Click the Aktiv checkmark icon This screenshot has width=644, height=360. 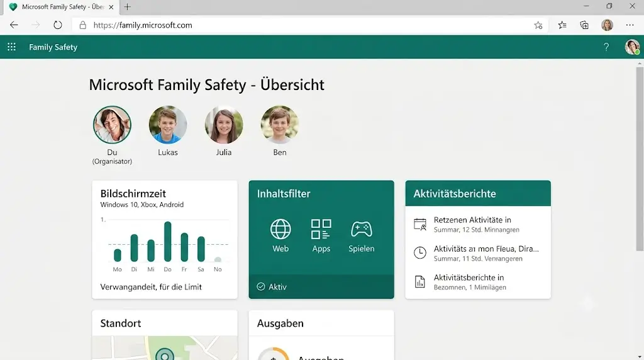coord(261,286)
